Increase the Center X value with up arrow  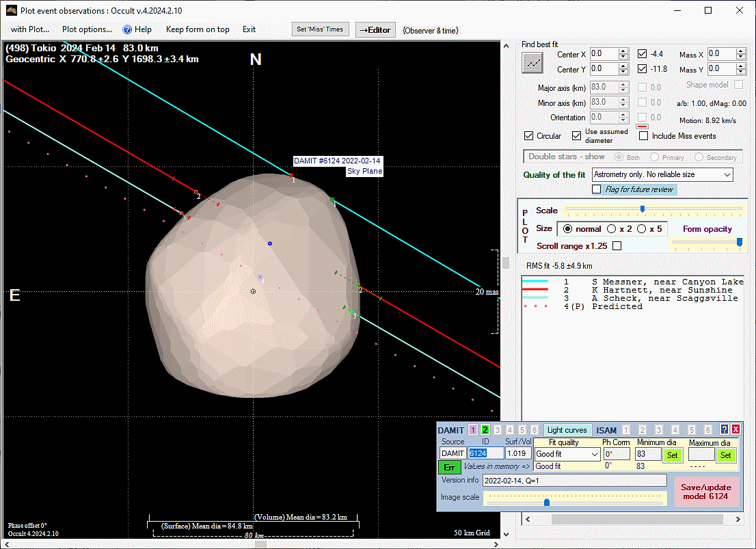(x=623, y=51)
